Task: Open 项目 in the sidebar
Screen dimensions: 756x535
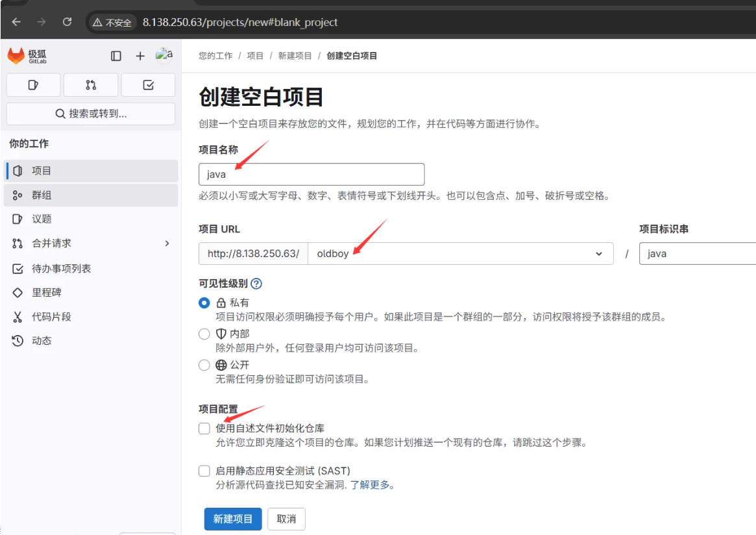Action: pos(91,171)
